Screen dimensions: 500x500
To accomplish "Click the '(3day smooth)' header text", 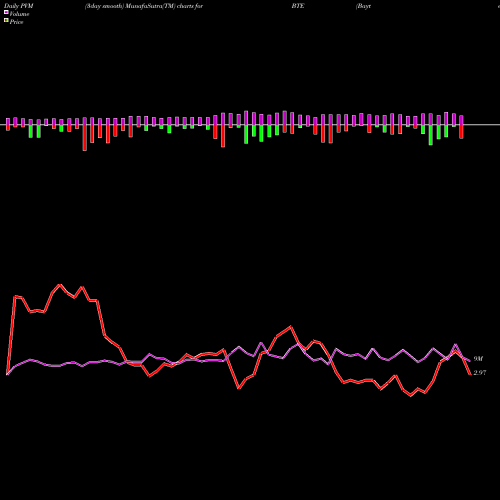I will 105,6.
